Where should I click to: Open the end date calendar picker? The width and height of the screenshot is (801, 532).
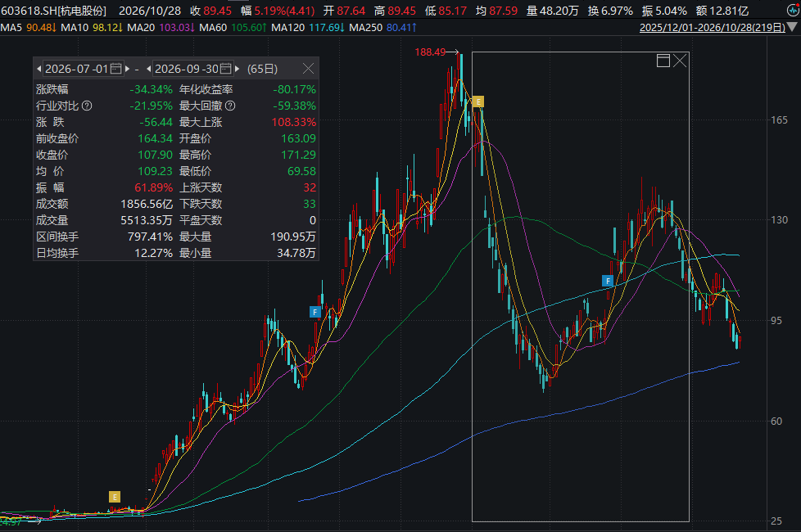[225, 69]
